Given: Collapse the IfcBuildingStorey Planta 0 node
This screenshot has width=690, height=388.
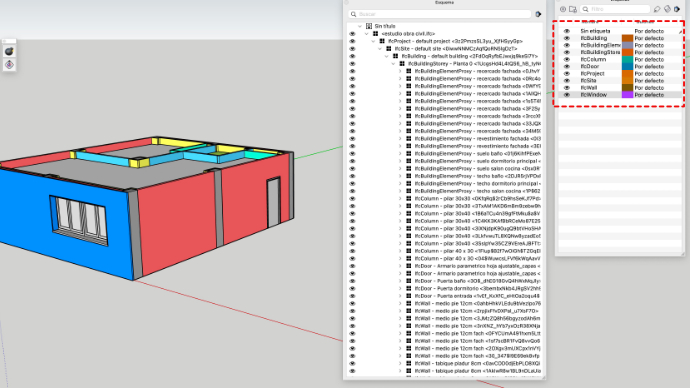Looking at the screenshot, I should [x=393, y=63].
